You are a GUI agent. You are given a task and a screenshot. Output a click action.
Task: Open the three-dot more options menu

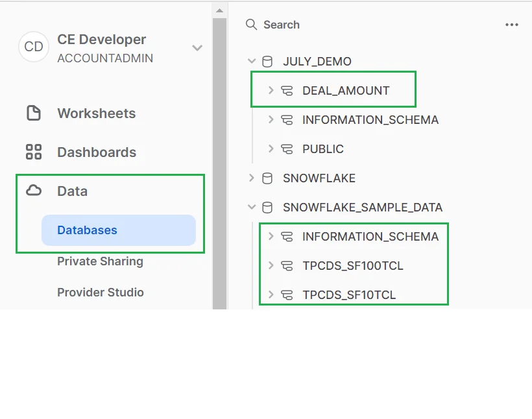point(511,25)
